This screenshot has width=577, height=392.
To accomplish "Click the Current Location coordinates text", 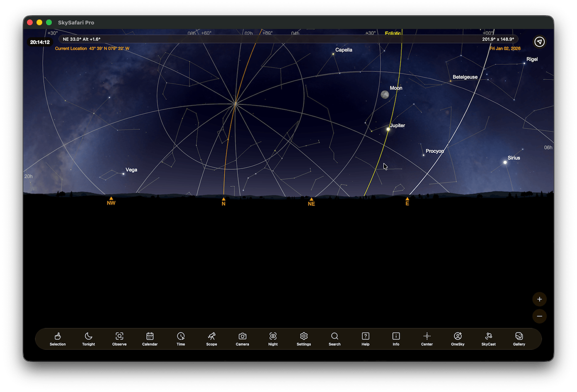I will [92, 48].
